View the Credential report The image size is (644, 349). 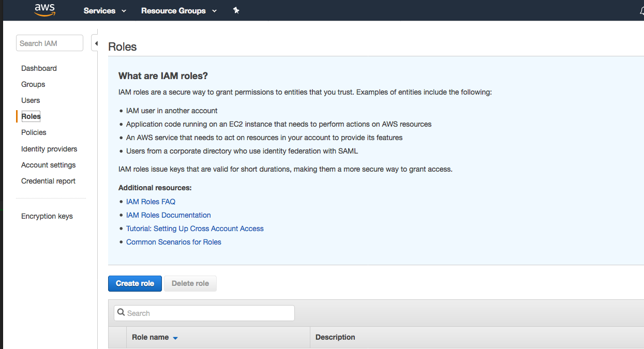pyautogui.click(x=48, y=181)
